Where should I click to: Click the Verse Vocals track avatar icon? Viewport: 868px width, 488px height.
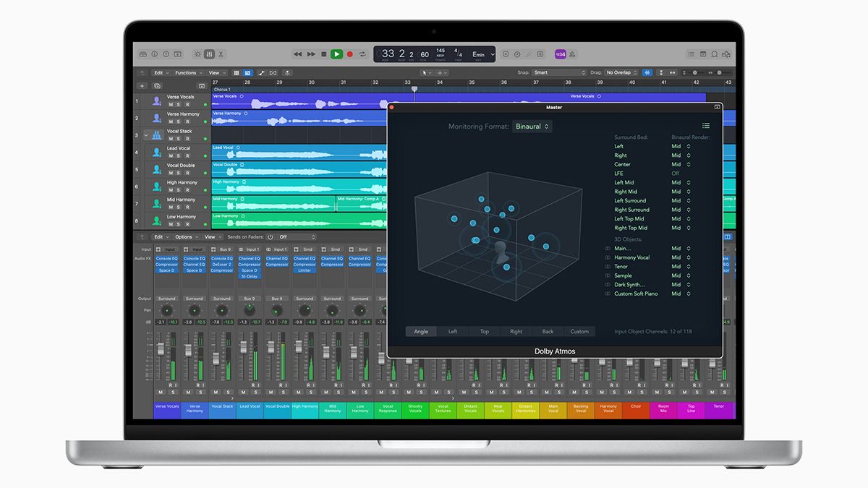[157, 100]
